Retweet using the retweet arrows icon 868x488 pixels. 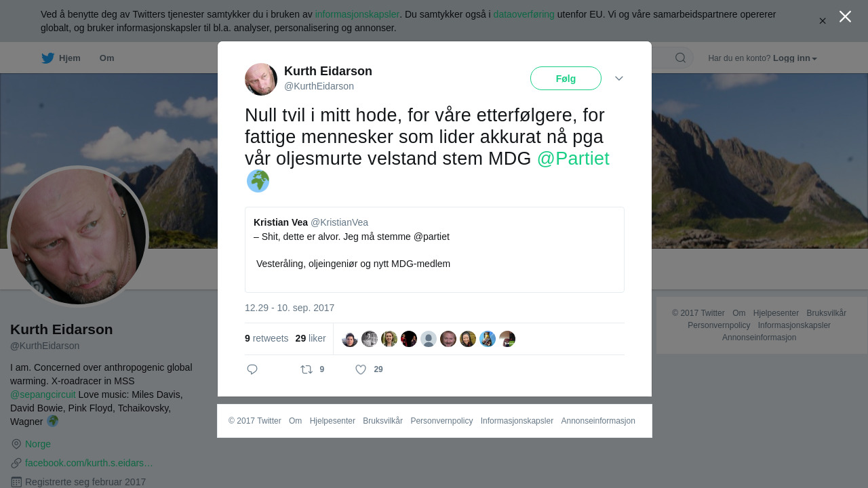[x=307, y=369]
